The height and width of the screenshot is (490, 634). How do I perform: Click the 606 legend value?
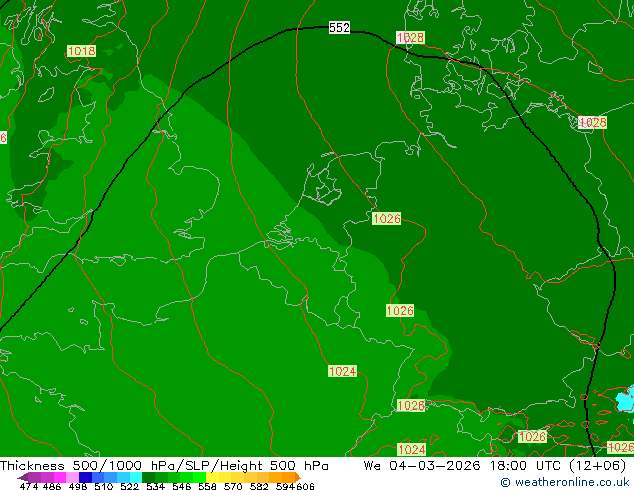pos(304,486)
